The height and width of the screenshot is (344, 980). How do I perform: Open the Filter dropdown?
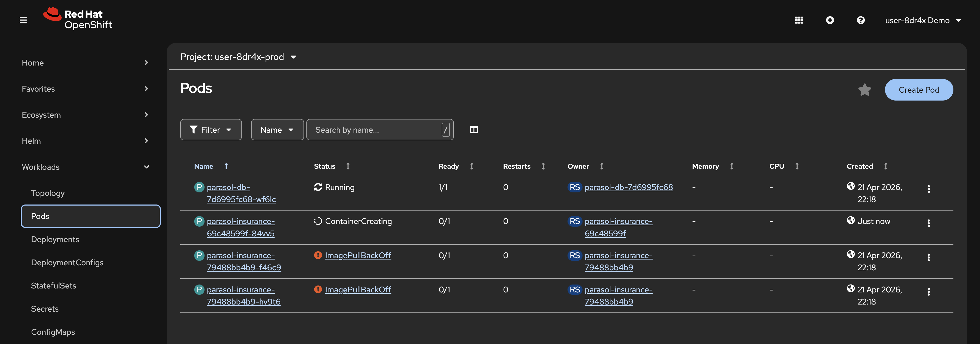click(211, 130)
